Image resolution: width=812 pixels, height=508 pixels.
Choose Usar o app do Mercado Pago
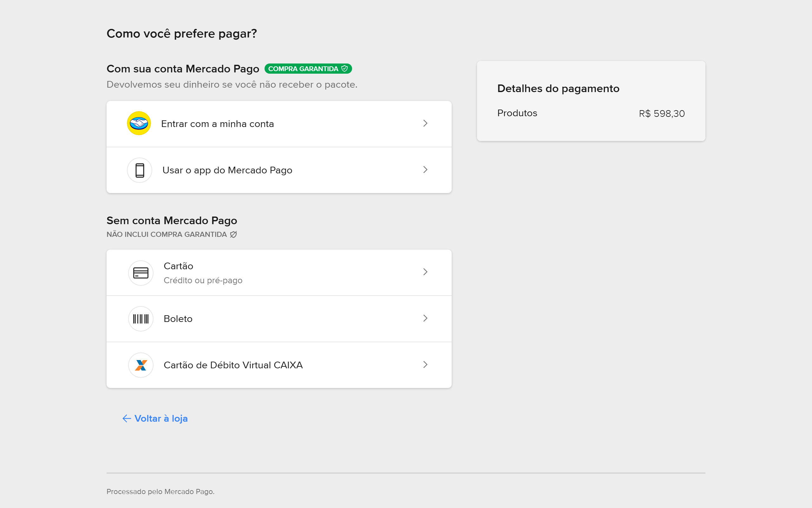click(x=279, y=170)
